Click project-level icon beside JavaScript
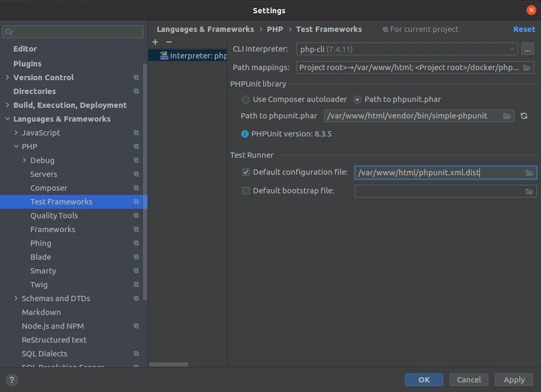This screenshot has width=541, height=392. [x=136, y=133]
